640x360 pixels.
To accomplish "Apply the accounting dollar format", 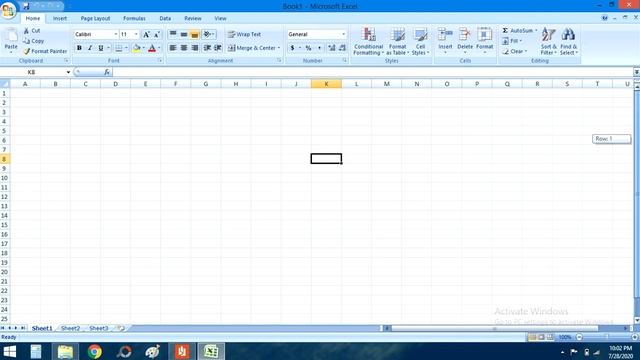I will (x=292, y=48).
